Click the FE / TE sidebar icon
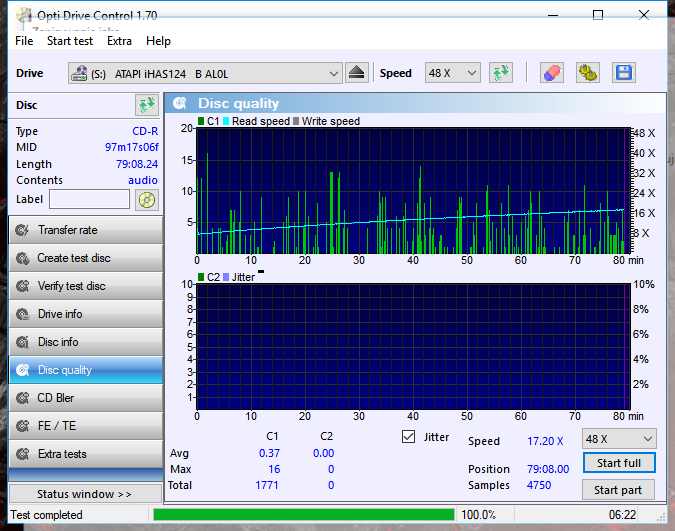675x531 pixels. (22, 426)
